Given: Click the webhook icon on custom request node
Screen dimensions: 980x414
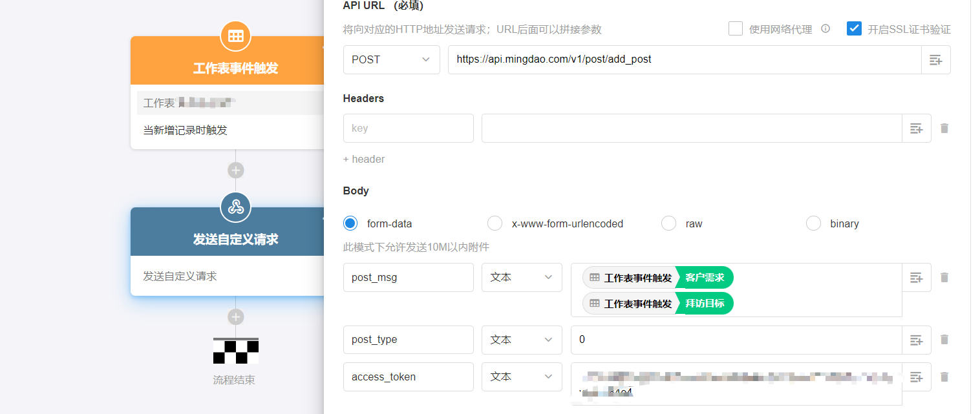Looking at the screenshot, I should pyautogui.click(x=236, y=207).
